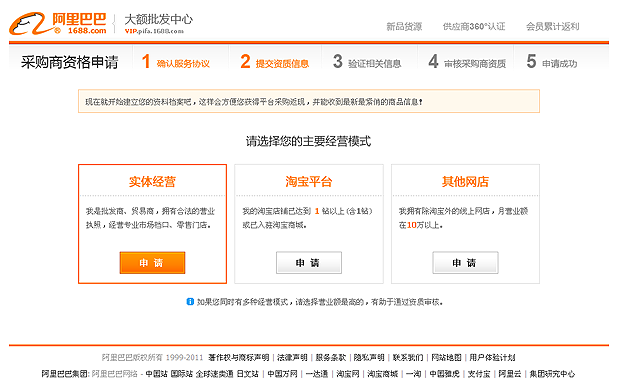Screen dimensions: 620x390
Task: Click the Alibaba 1688.com logo
Action: pyautogui.click(x=58, y=23)
